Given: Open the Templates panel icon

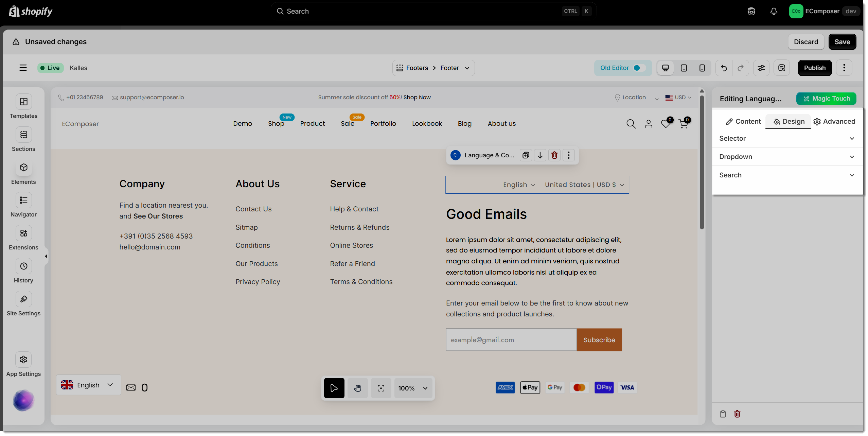Looking at the screenshot, I should tap(23, 102).
